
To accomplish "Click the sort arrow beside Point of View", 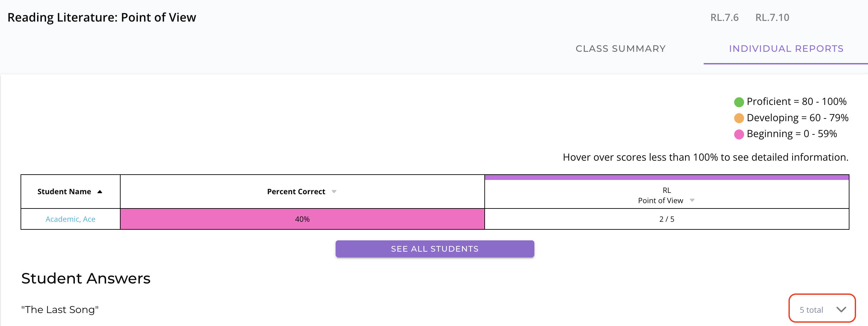I will tap(692, 201).
